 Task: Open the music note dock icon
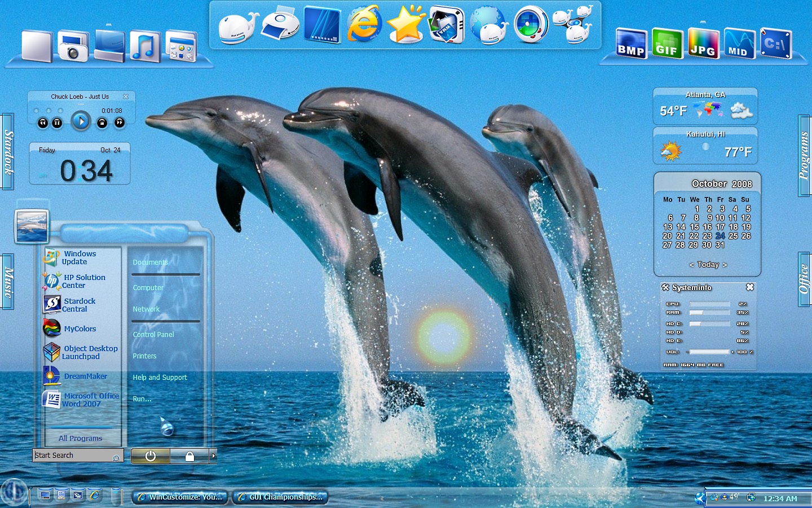(145, 47)
